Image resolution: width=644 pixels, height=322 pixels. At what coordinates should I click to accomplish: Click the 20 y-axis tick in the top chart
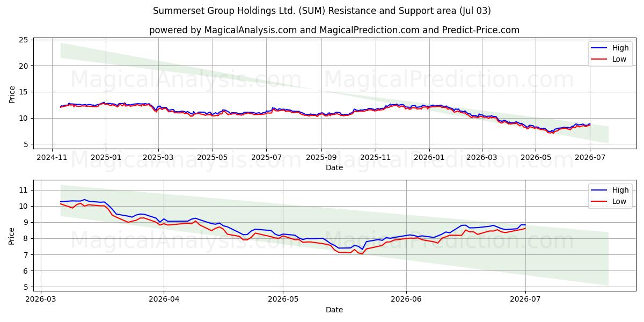(24, 66)
